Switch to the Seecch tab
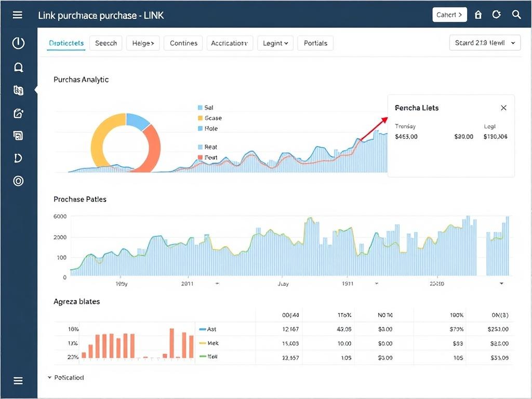Screen dimensions: 532x399 (x=105, y=43)
